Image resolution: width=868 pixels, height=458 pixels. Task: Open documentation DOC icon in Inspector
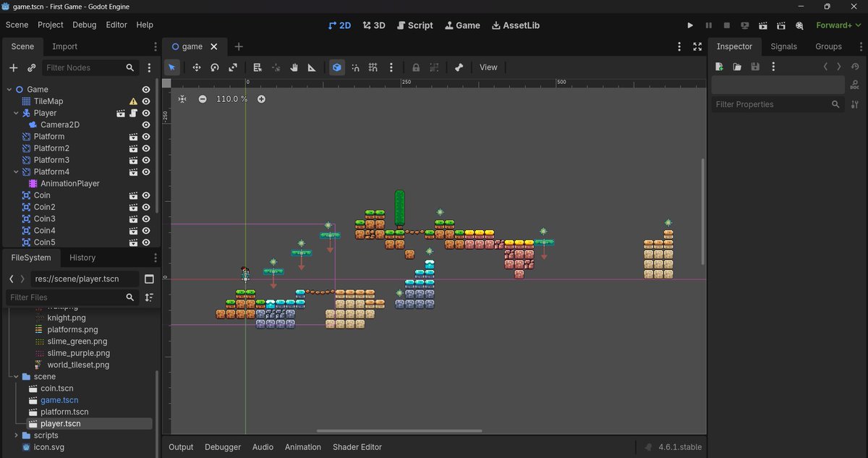(856, 85)
